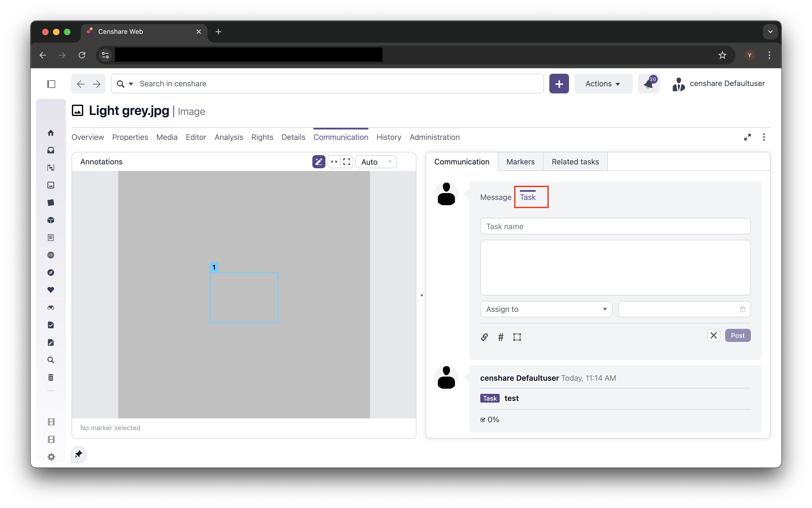Switch to the Markers tab

[520, 162]
